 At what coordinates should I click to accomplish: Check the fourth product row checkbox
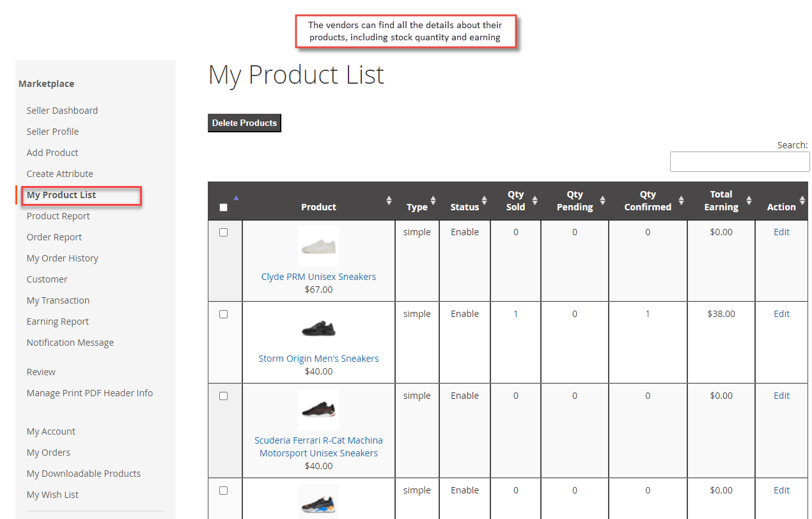point(223,490)
